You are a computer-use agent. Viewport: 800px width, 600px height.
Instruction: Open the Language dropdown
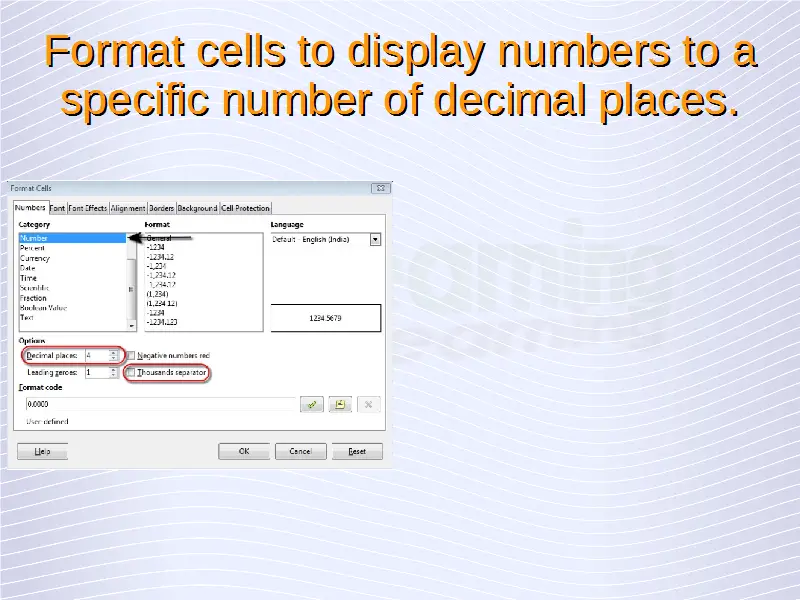tap(375, 240)
